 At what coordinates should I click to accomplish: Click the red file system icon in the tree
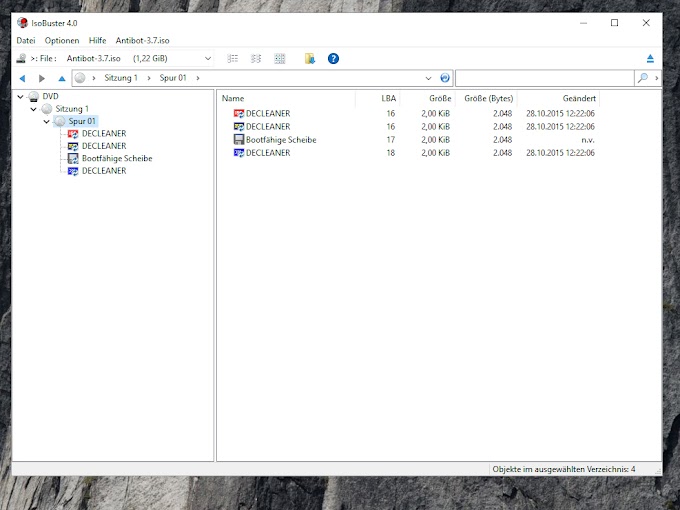[x=73, y=134]
